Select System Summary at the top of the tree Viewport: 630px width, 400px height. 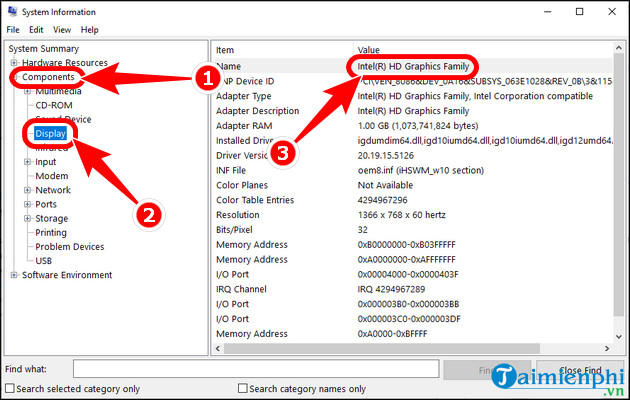pos(42,48)
